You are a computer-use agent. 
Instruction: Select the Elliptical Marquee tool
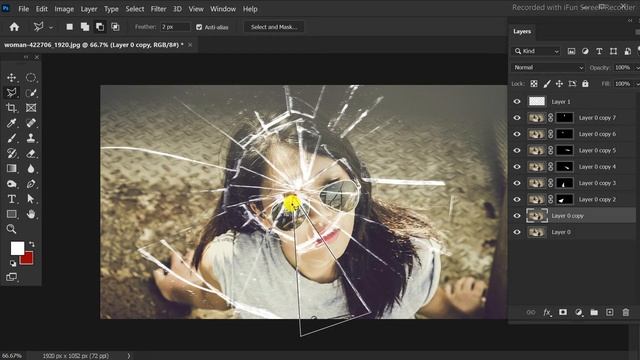click(x=31, y=78)
